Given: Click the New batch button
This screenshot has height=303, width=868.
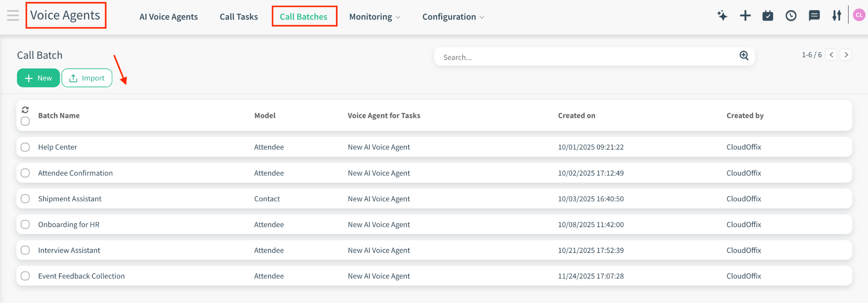Looking at the screenshot, I should click(38, 78).
